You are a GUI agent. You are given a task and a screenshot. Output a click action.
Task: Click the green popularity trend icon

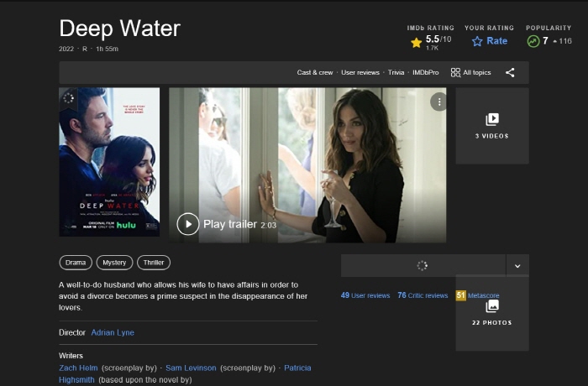533,41
